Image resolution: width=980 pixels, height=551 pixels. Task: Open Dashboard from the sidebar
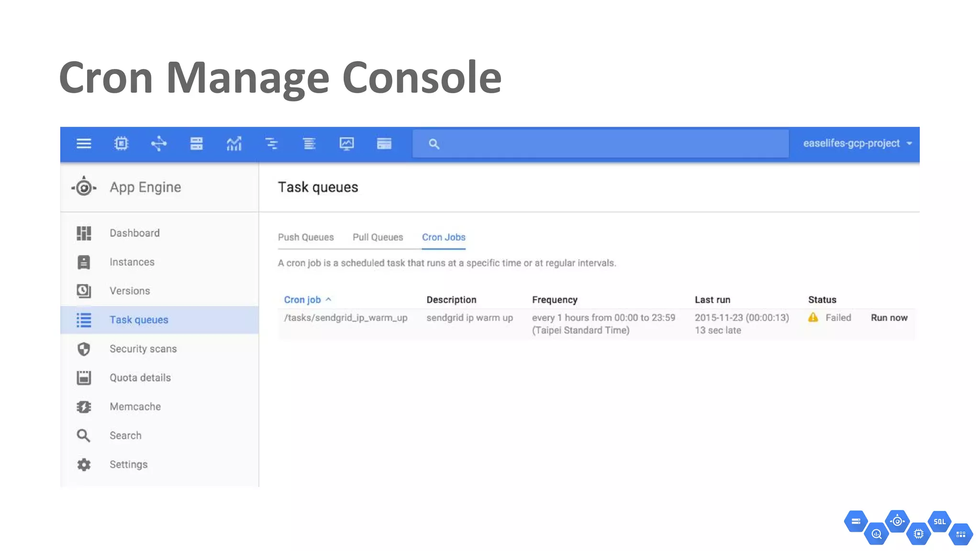point(134,233)
